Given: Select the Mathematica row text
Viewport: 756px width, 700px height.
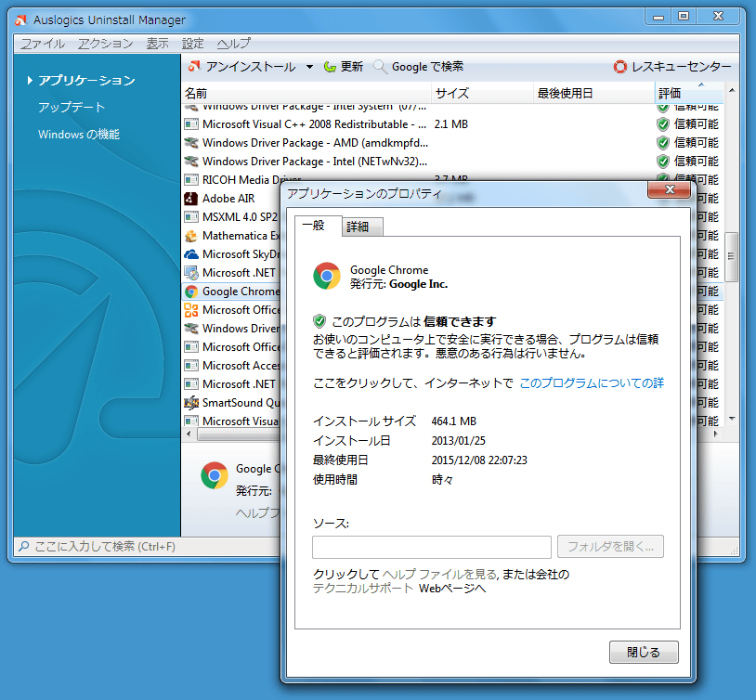Looking at the screenshot, I should [241, 236].
